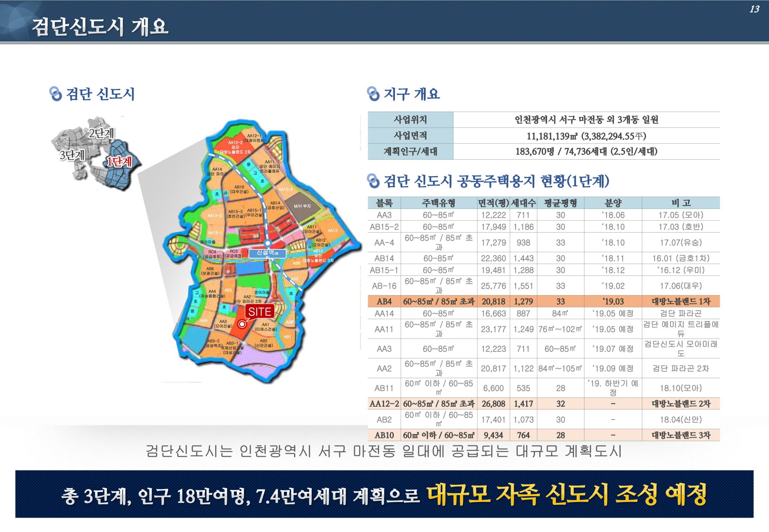The width and height of the screenshot is (769, 532).
Task: Click the 계획인구/세대 row header
Action: (411, 152)
